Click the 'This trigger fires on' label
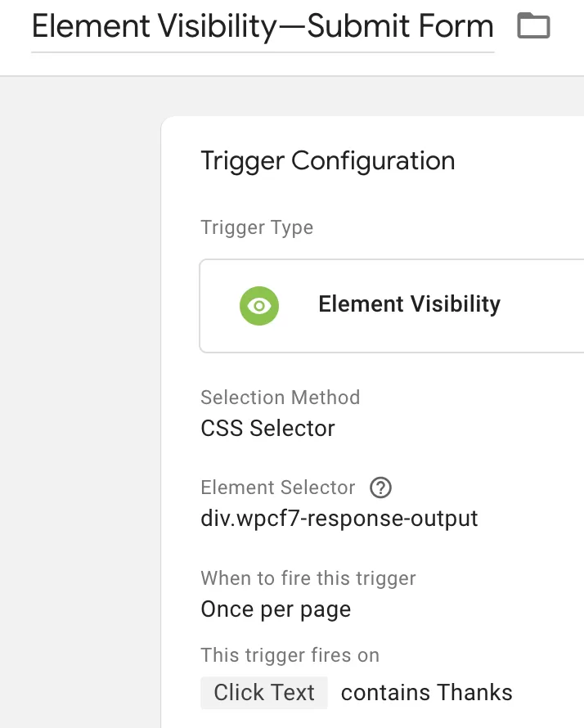The width and height of the screenshot is (584, 728). pos(290,655)
